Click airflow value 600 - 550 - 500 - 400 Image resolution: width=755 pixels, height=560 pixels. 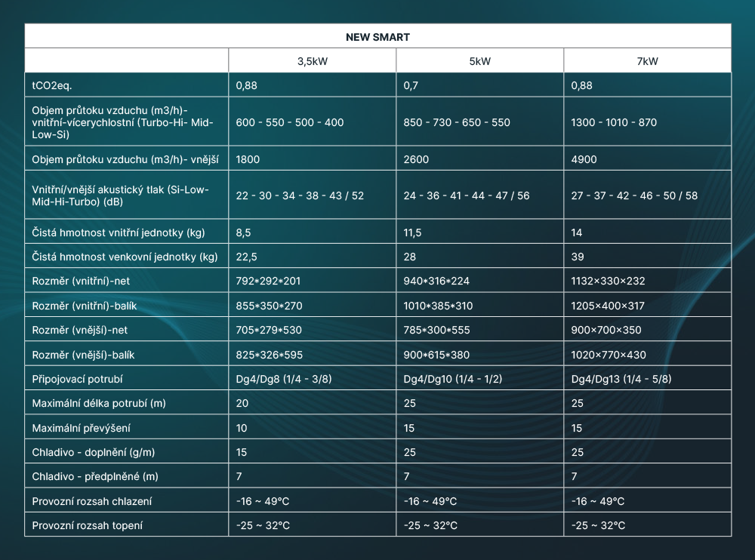coord(290,122)
